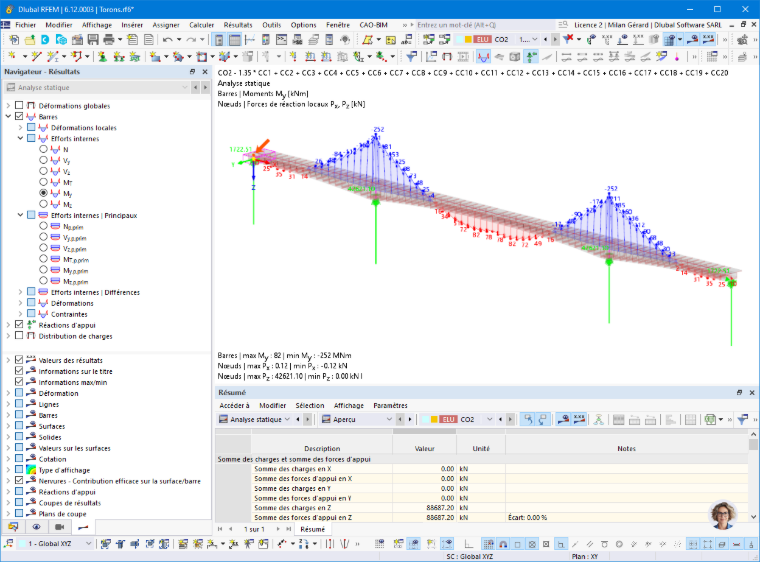Image resolution: width=760 pixels, height=562 pixels.
Task: Collapse the Efforts internes tree node
Action: [x=20, y=138]
